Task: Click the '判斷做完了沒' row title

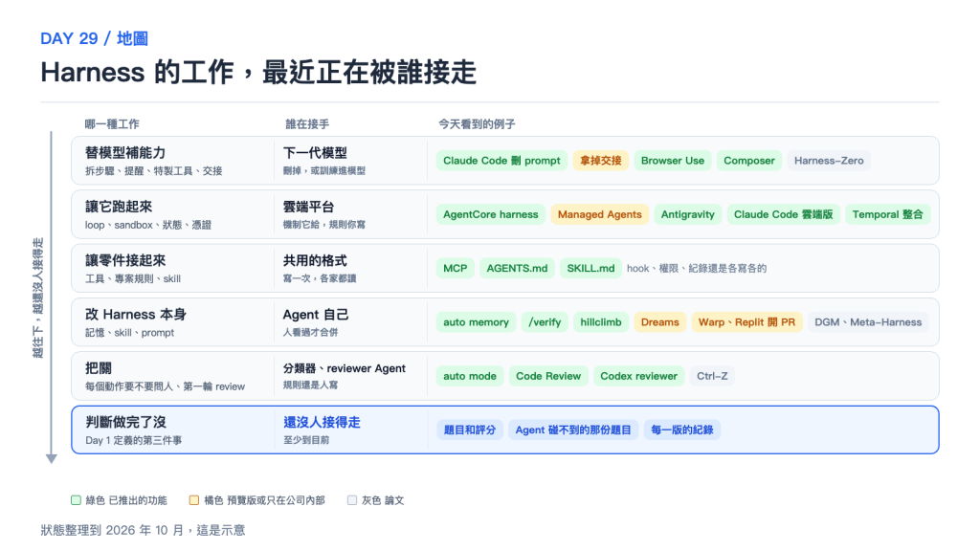Action: [125, 422]
